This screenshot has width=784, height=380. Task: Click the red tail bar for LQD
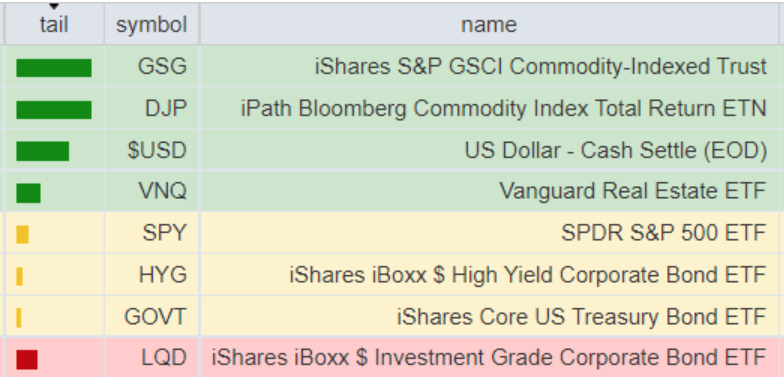pyautogui.click(x=27, y=360)
